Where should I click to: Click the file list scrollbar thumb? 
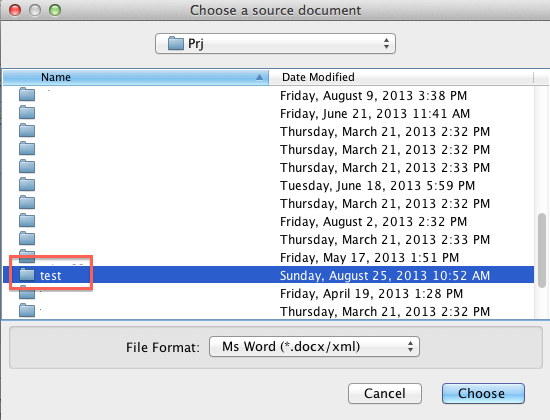pyautogui.click(x=542, y=246)
